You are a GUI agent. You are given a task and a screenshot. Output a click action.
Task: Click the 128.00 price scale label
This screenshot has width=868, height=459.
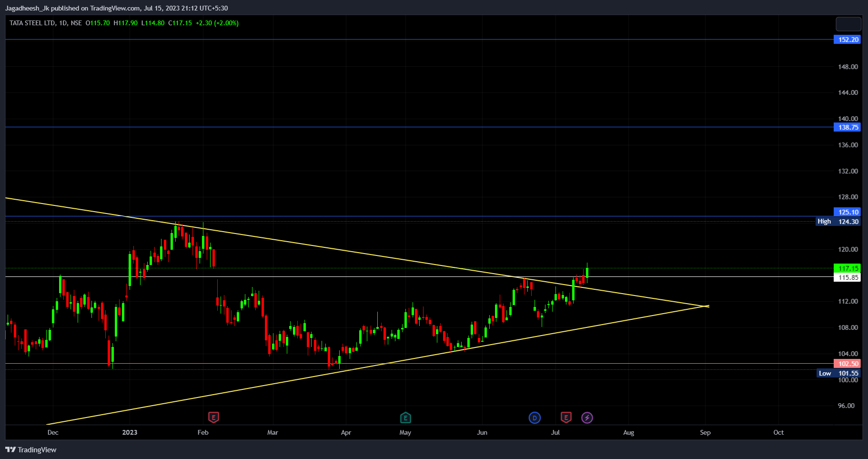(848, 197)
